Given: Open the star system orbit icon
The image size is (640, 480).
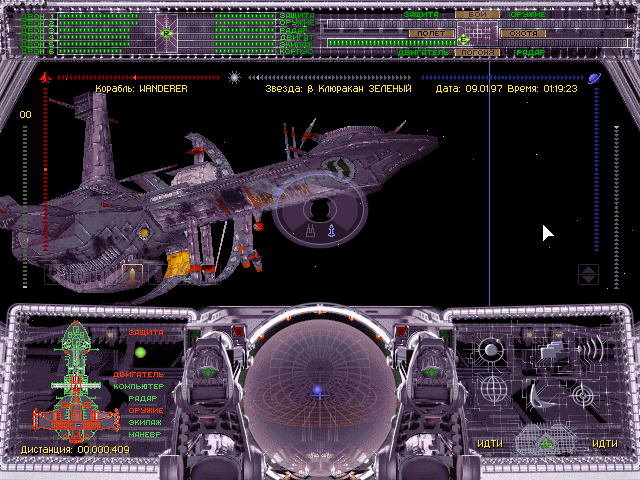Looking at the screenshot, I should [491, 351].
